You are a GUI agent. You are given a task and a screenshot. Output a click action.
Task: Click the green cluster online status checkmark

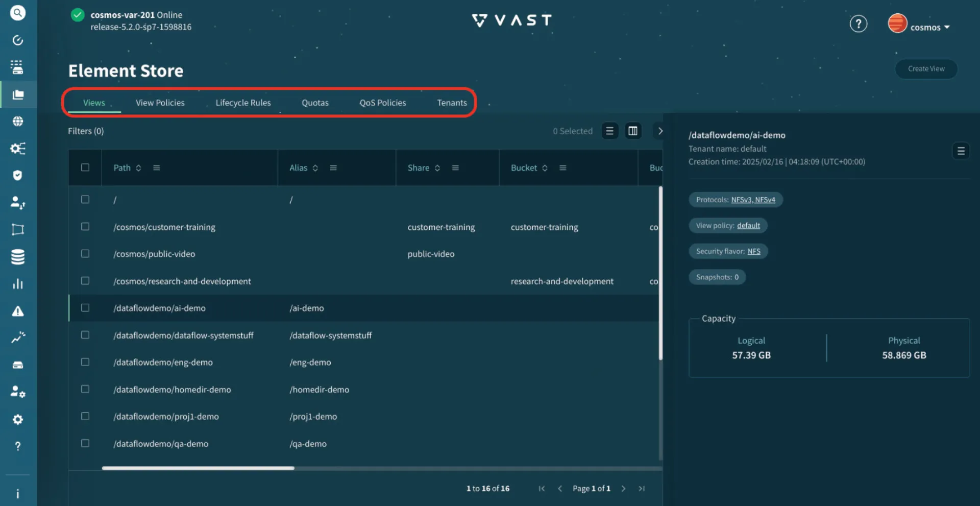[78, 15]
